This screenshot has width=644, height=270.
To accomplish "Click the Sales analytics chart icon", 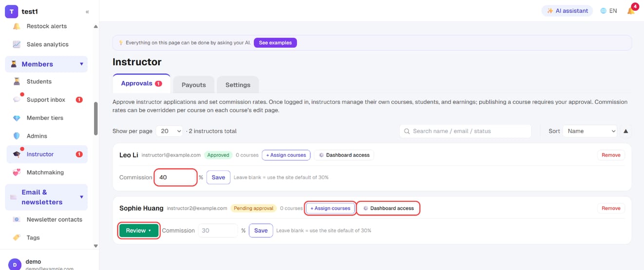I will coord(17,44).
